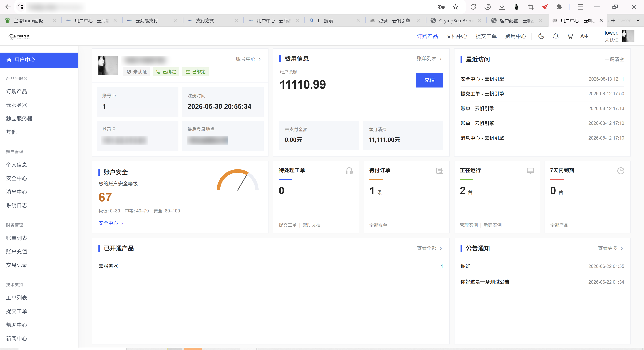Click the browser crop screenshot icon

pos(530,7)
